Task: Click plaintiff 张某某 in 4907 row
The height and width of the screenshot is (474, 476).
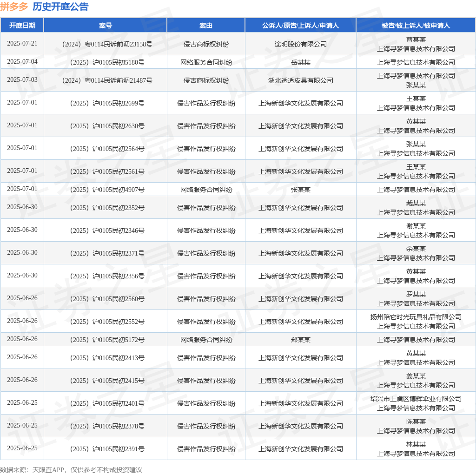Action: 301,190
